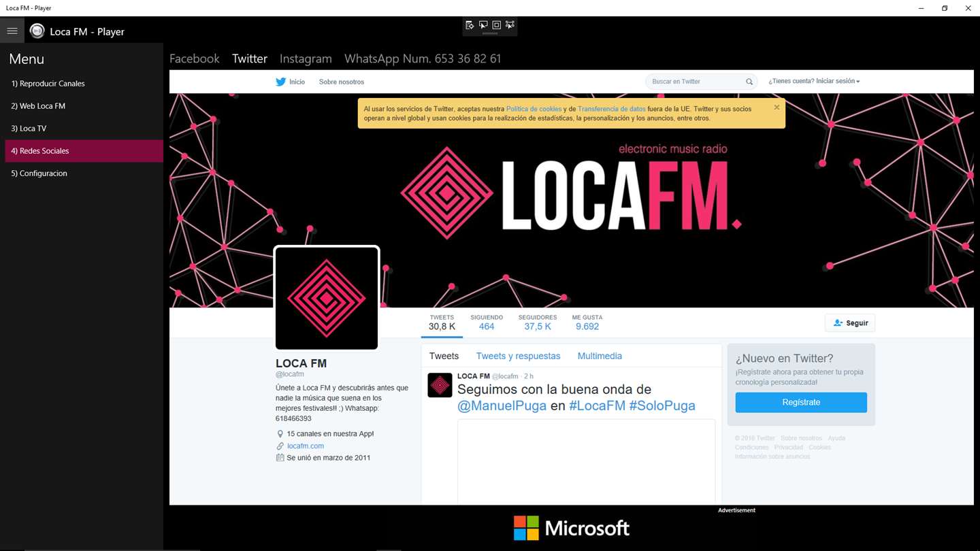This screenshot has height=551, width=980.
Task: Click the magnifier search icon in Twitter
Action: point(749,82)
